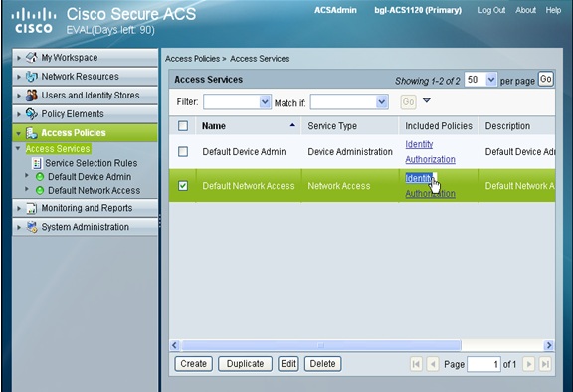The image size is (573, 392).
Task: Open the items per page dropdown
Action: click(491, 80)
